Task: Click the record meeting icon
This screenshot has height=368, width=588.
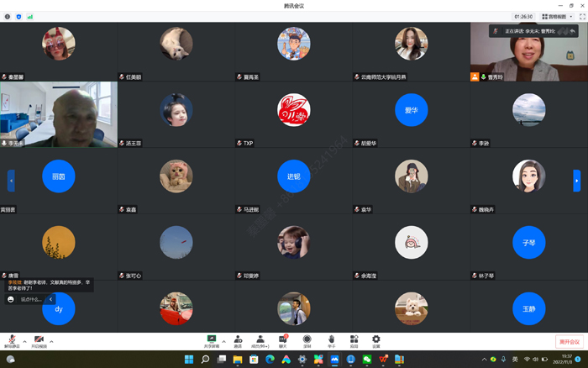Action: [307, 339]
